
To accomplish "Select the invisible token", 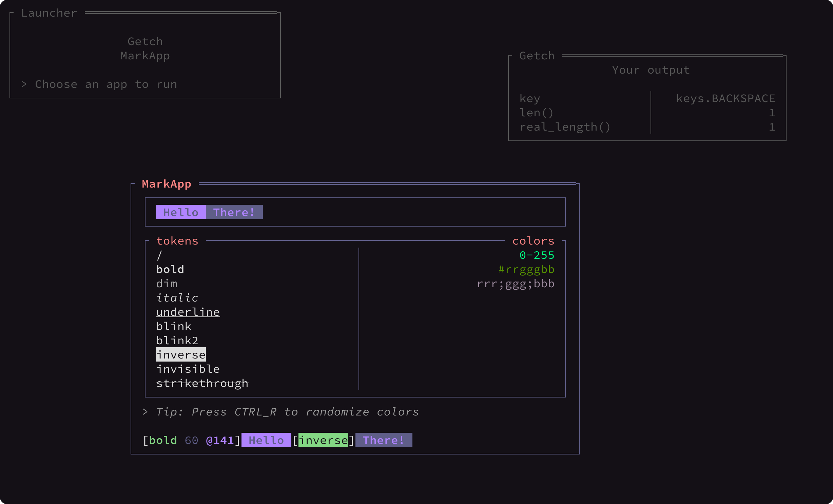I will (188, 369).
